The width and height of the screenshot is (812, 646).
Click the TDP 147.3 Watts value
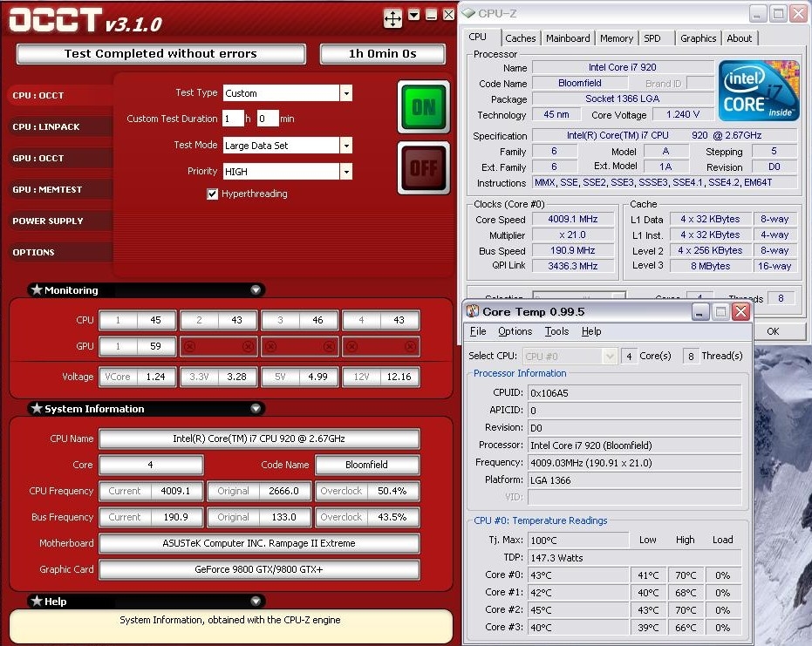coord(634,558)
